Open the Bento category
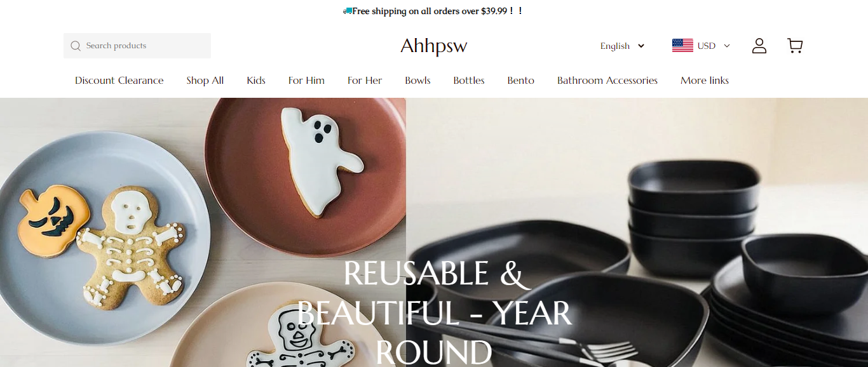This screenshot has width=868, height=367. [520, 81]
